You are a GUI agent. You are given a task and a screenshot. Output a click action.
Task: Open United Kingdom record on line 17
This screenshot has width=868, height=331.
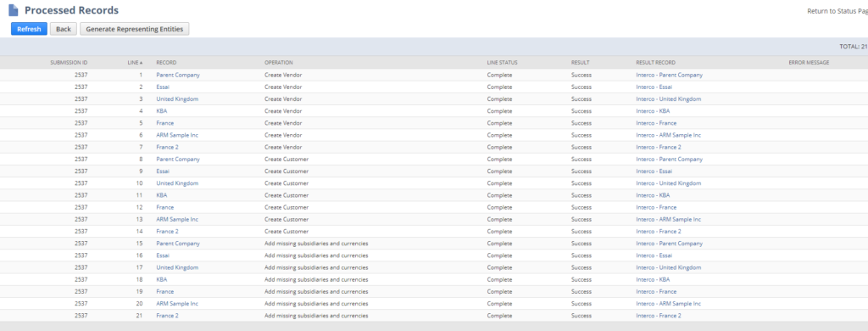pyautogui.click(x=177, y=267)
